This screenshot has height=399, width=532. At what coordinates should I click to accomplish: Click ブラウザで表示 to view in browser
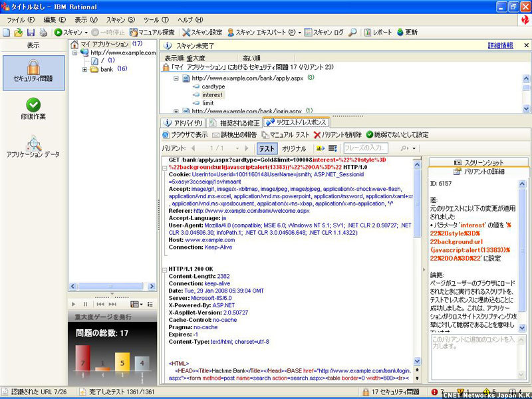click(185, 134)
